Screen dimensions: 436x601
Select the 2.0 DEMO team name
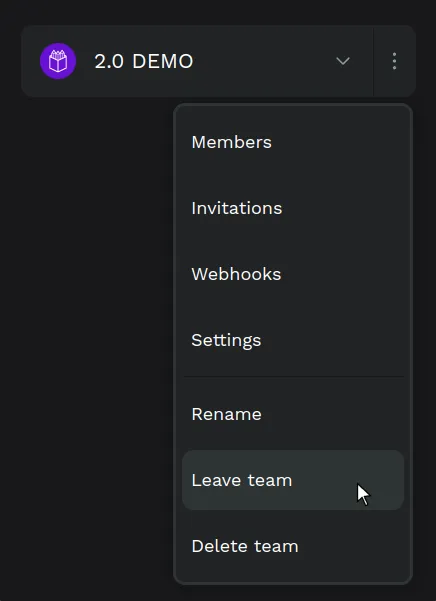coord(144,61)
